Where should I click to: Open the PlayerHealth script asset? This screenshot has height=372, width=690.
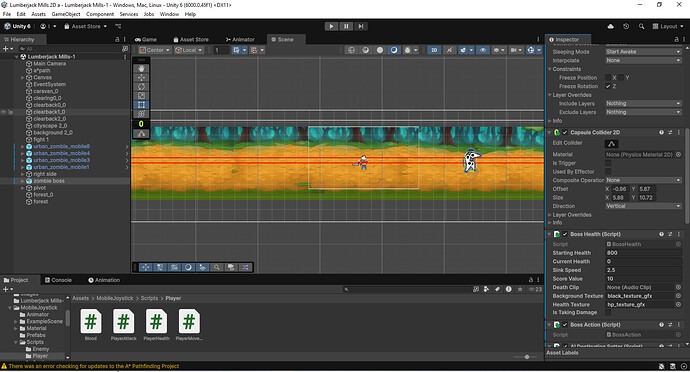(156, 325)
